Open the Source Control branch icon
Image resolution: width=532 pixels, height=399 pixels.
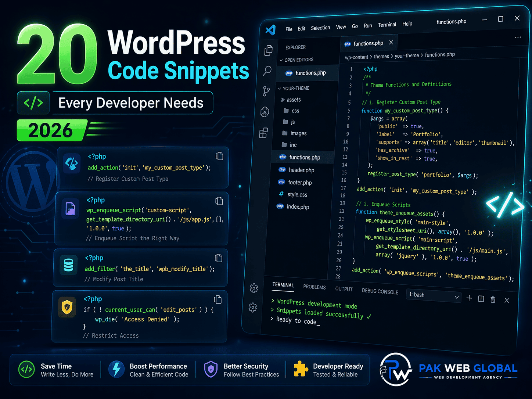point(266,91)
